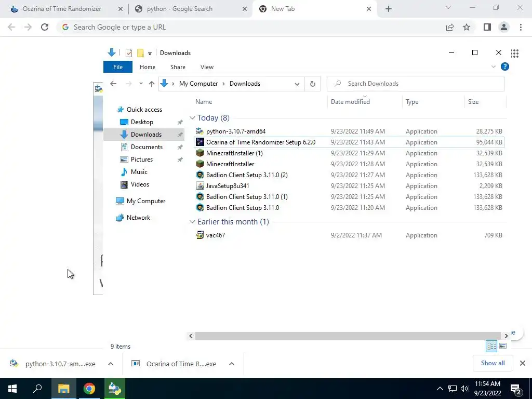The image size is (532, 399).
Task: Select vac467 application icon
Action: (200, 235)
